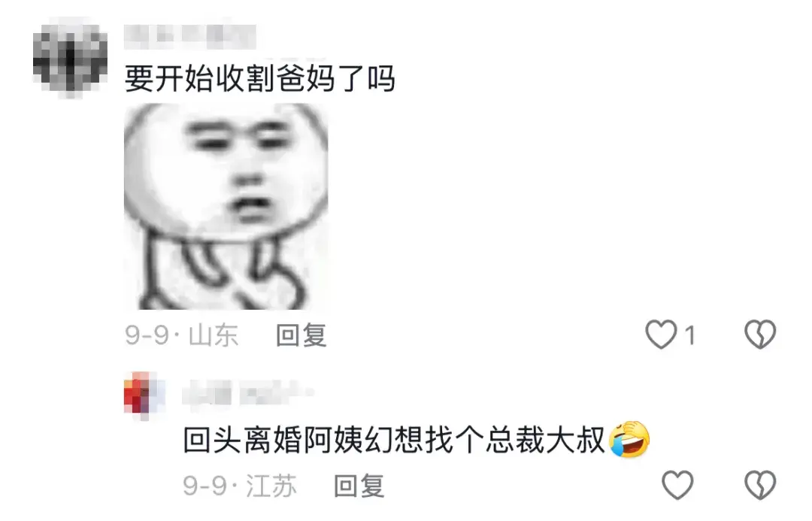This screenshot has width=812, height=521.
Task: Tap 回复 under the Jiangsu reply
Action: coord(359,486)
